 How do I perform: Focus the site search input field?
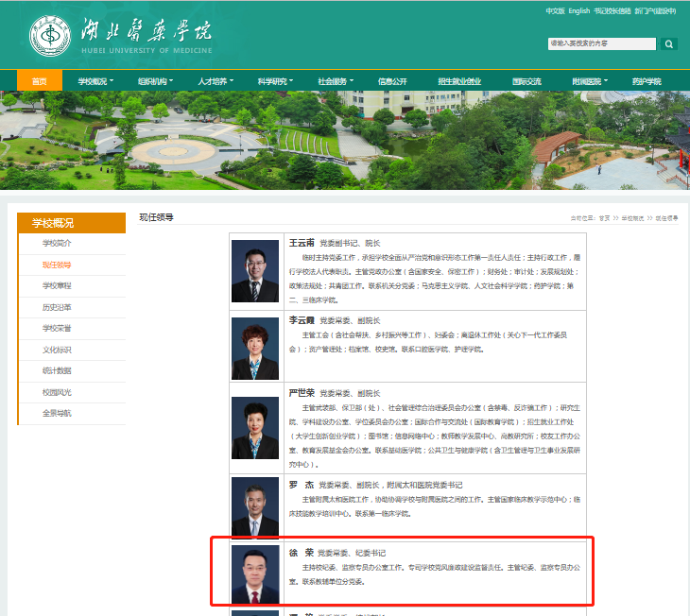pos(601,43)
